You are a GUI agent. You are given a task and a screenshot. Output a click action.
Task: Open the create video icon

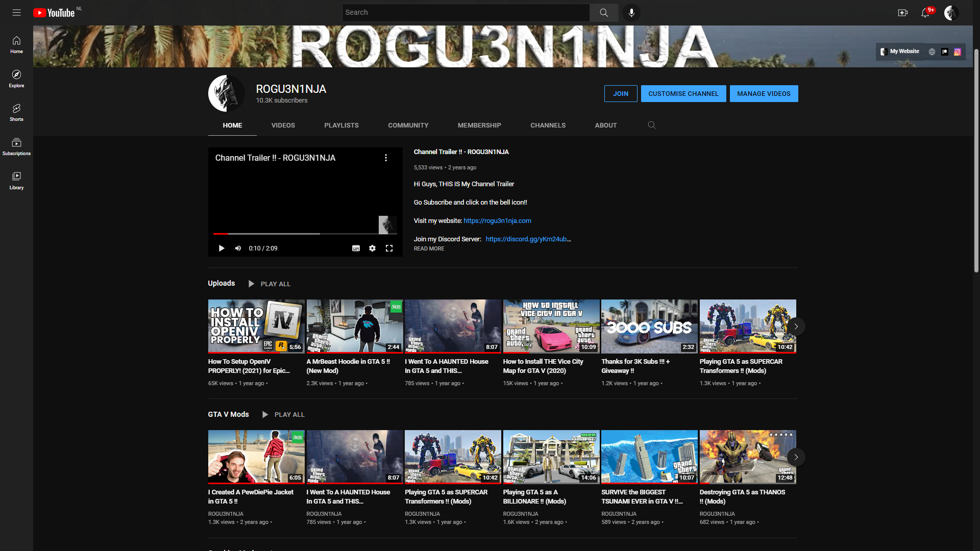tap(902, 12)
